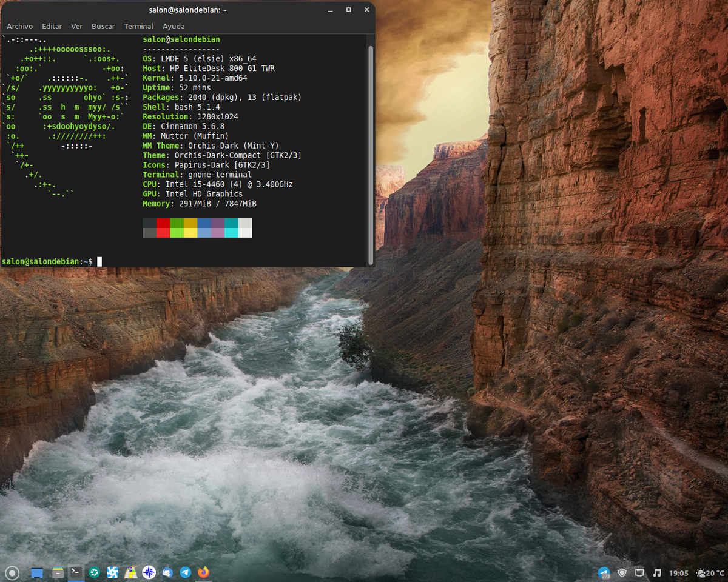
Task: Click the 'WM: Mutter (Muffin)' line
Action: click(186, 136)
